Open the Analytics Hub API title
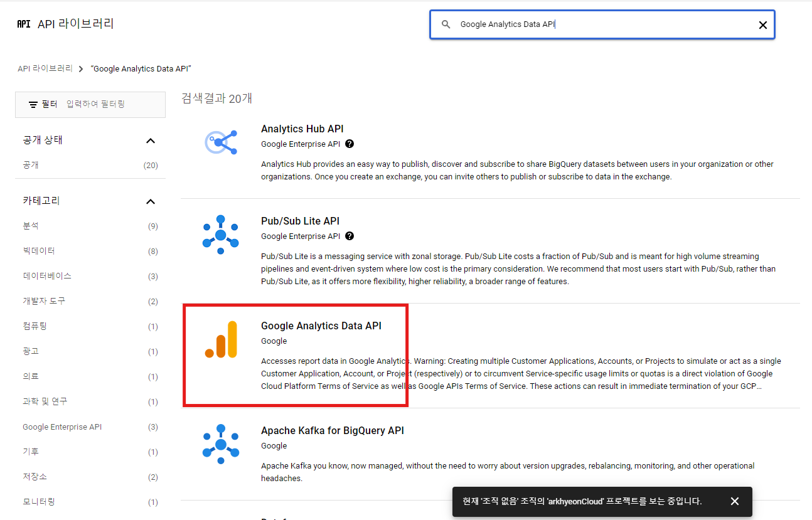This screenshot has width=812, height=520. 302,129
